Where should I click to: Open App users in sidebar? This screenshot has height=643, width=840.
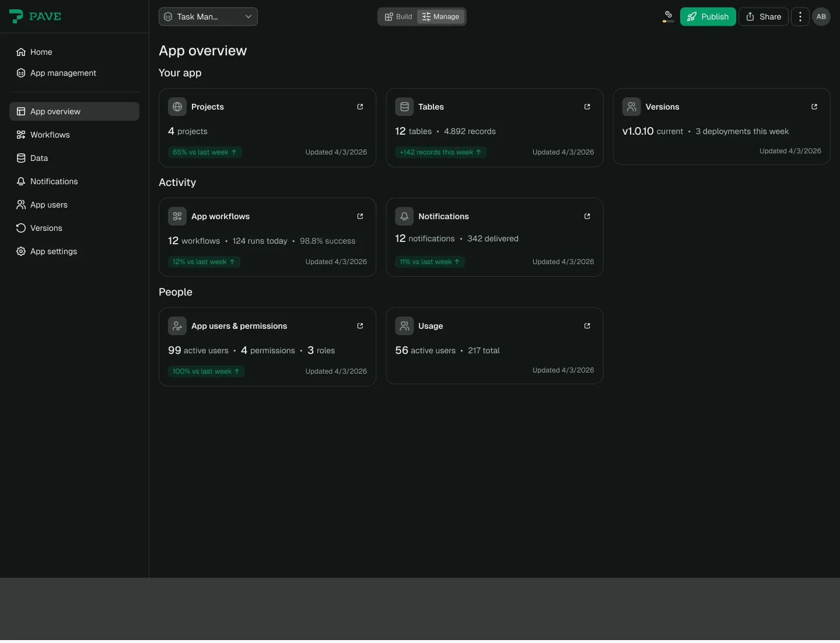74,205
